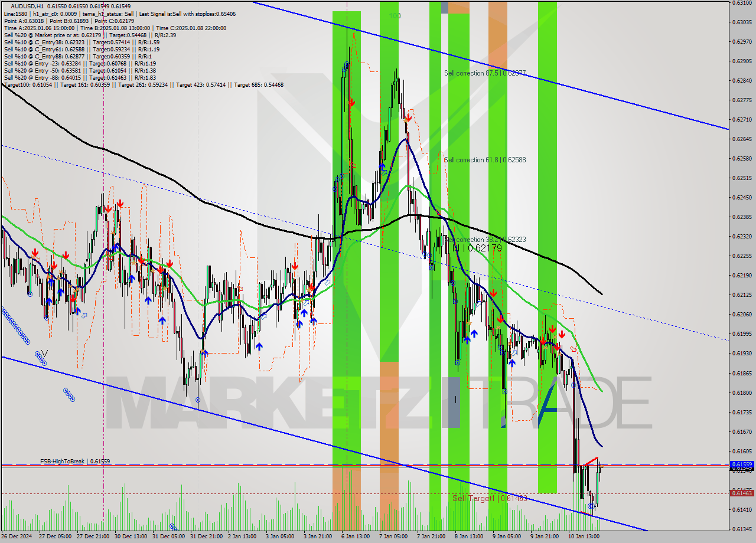Click the 'Sell %10 @ C_Entry61' line

coord(82,49)
